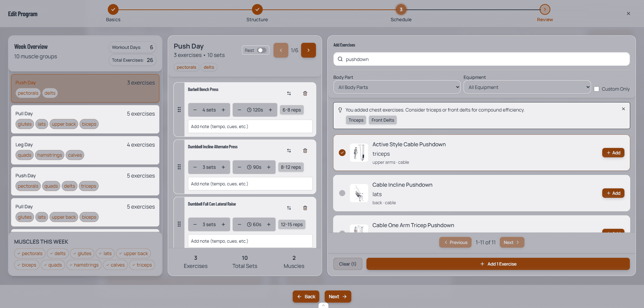Click Add 1 Exercise
The image size is (644, 308).
pos(498,264)
